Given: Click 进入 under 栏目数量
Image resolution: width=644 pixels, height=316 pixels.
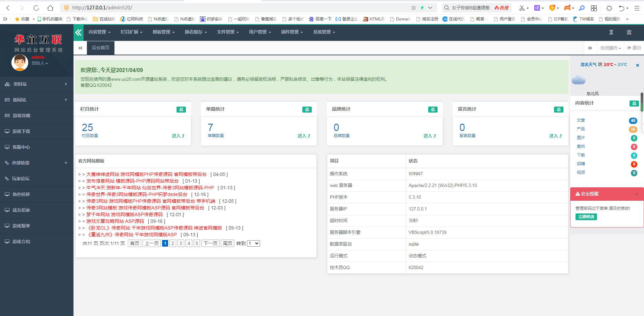Looking at the screenshot, I should [x=178, y=136].
